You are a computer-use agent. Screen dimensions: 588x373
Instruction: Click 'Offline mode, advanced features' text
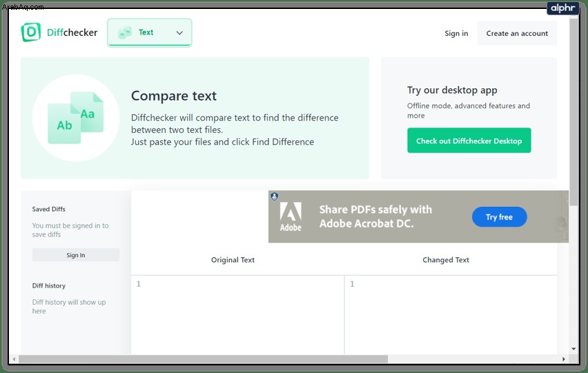[469, 110]
